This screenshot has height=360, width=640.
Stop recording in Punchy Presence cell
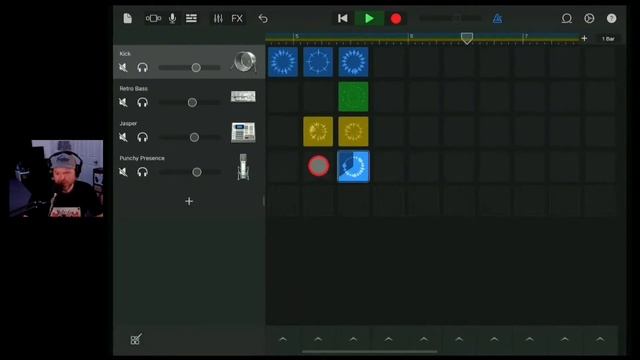click(318, 166)
